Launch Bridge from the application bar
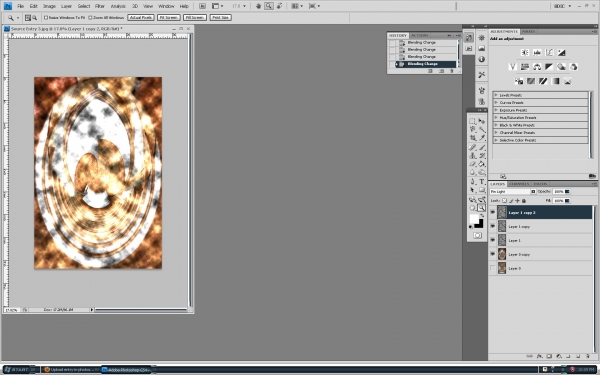 tap(202, 6)
